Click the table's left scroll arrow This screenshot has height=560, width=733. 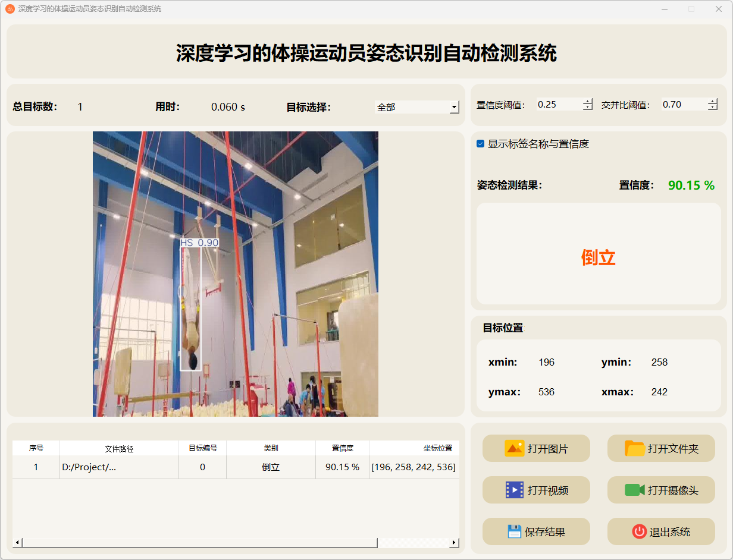(17, 542)
